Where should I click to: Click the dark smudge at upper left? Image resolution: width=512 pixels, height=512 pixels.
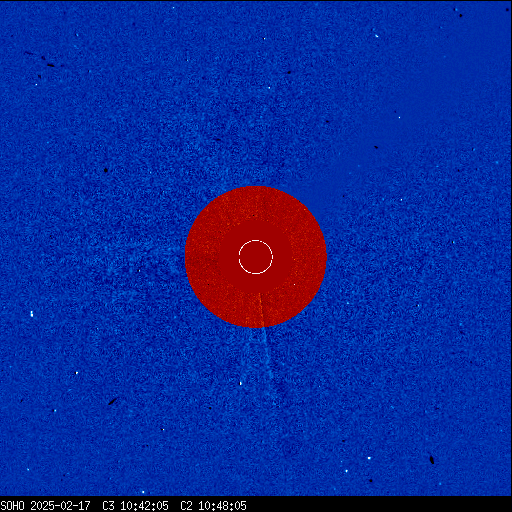pos(51,65)
